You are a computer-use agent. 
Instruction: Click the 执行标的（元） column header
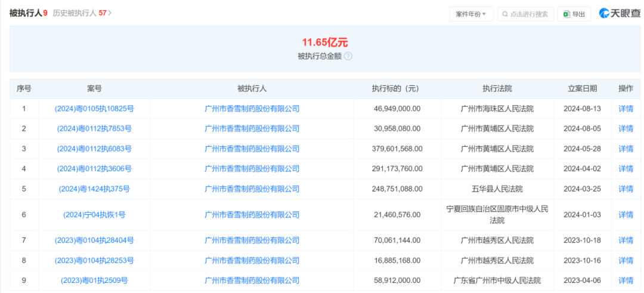395,88
